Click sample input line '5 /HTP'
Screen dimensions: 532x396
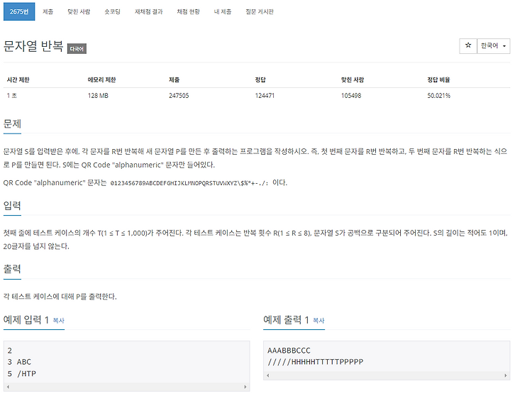pos(22,373)
